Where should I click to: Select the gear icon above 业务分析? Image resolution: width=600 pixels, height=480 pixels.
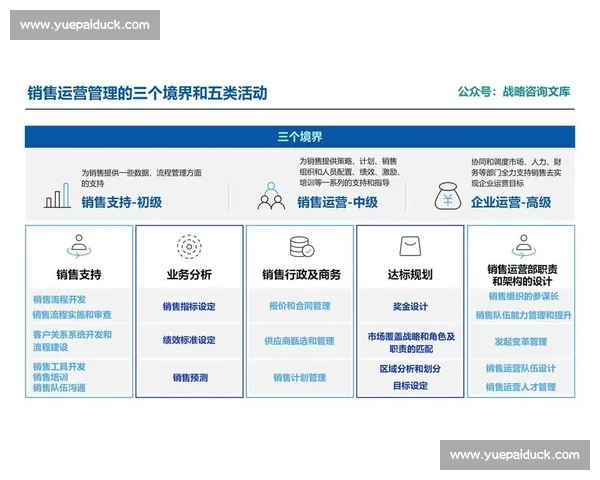pyautogui.click(x=189, y=246)
